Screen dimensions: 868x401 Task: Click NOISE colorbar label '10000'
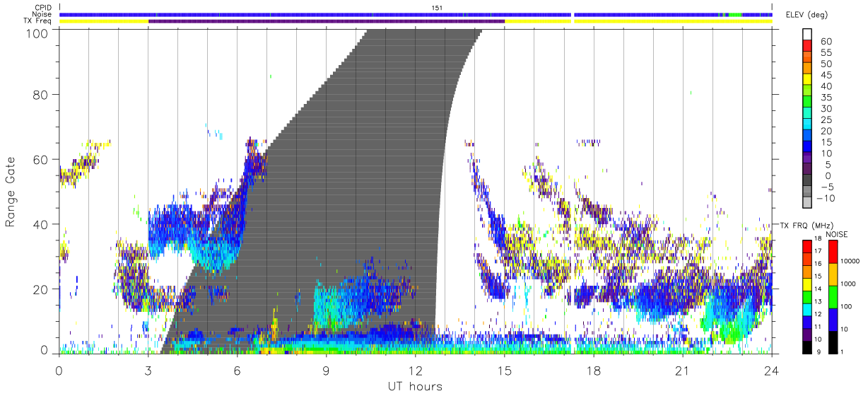850,262
